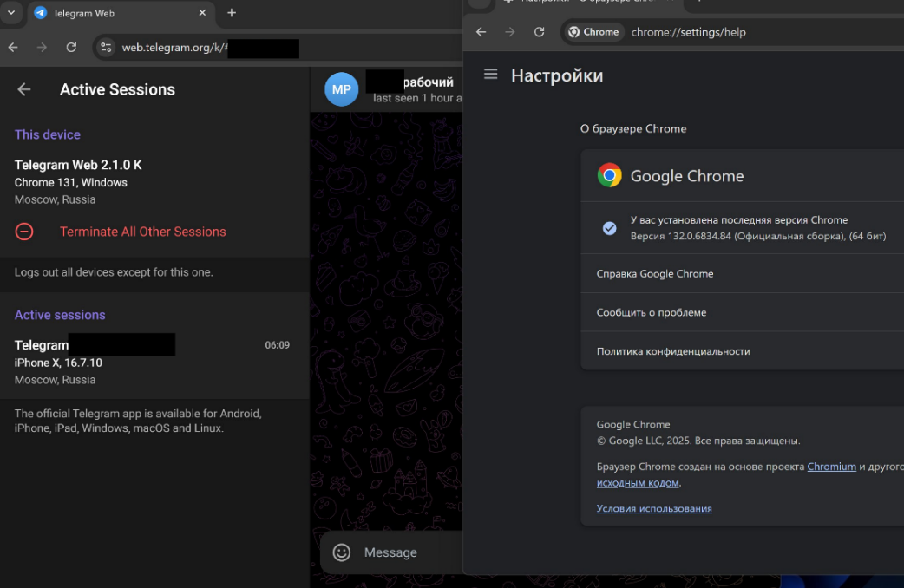
Task: Click the red terminate sessions warning icon
Action: [x=24, y=232]
